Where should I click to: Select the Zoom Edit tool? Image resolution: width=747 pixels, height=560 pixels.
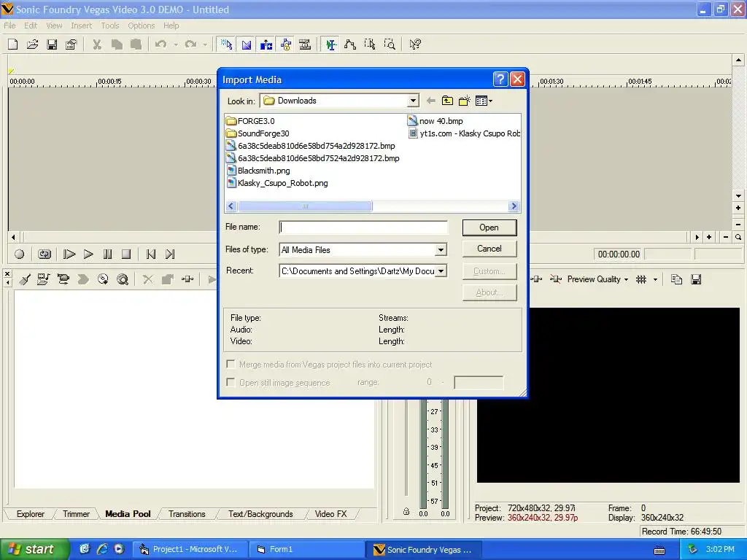tap(390, 44)
